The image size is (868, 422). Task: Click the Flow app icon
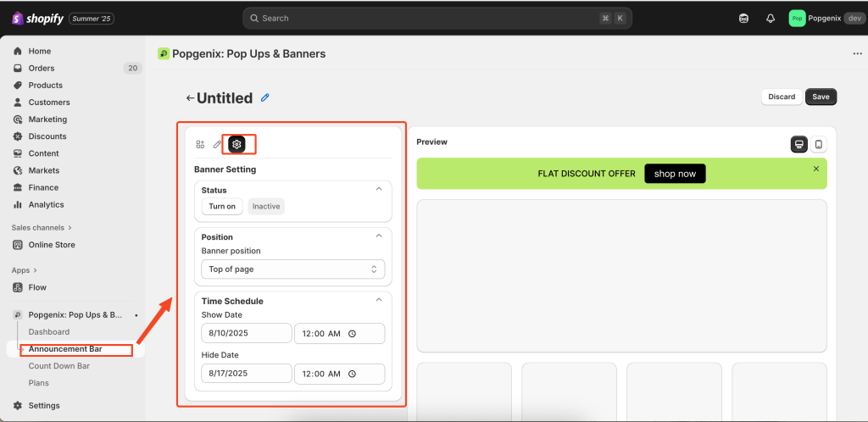[18, 287]
